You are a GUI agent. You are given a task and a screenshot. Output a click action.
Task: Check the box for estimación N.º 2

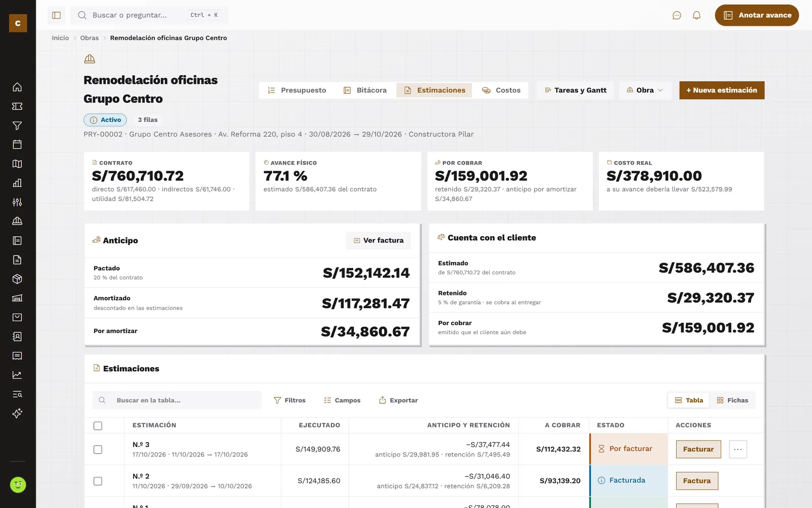pos(98,481)
